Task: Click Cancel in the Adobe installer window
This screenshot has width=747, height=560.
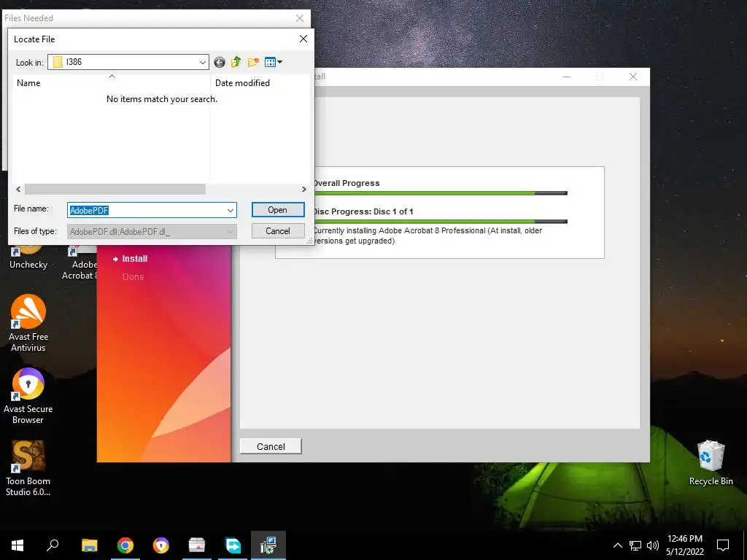Action: (271, 446)
